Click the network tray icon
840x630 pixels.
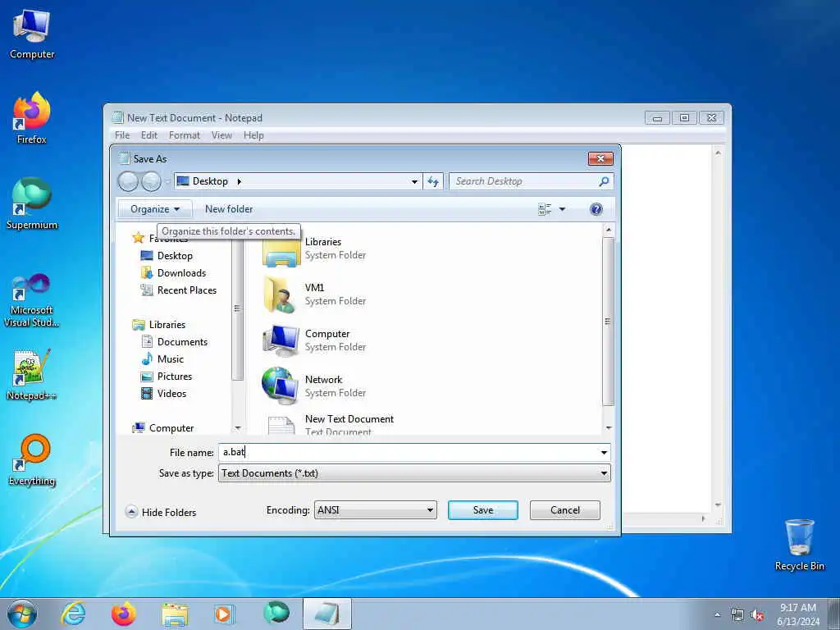(x=737, y=615)
